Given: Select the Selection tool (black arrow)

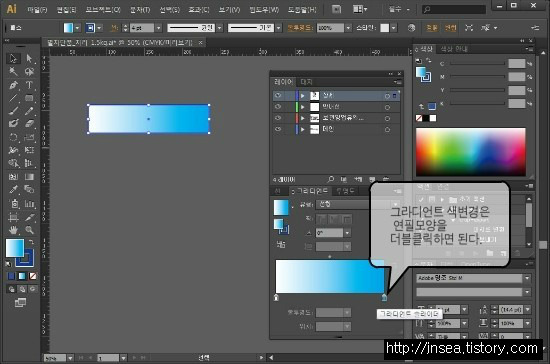Looking at the screenshot, I should 13,58.
